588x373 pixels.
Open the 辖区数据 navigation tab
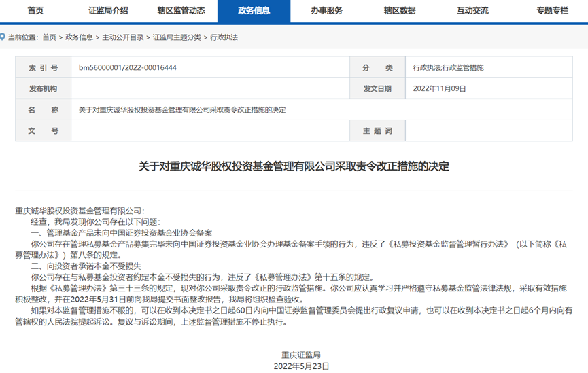400,10
